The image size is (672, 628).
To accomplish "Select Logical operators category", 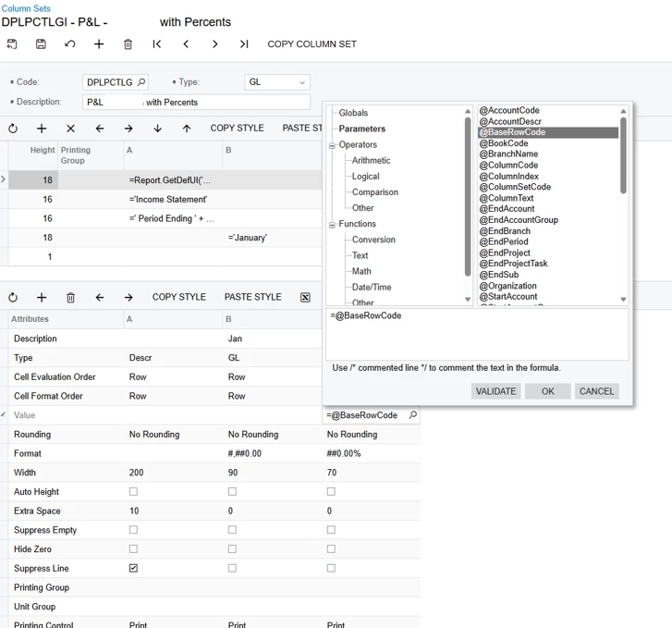I will (365, 177).
